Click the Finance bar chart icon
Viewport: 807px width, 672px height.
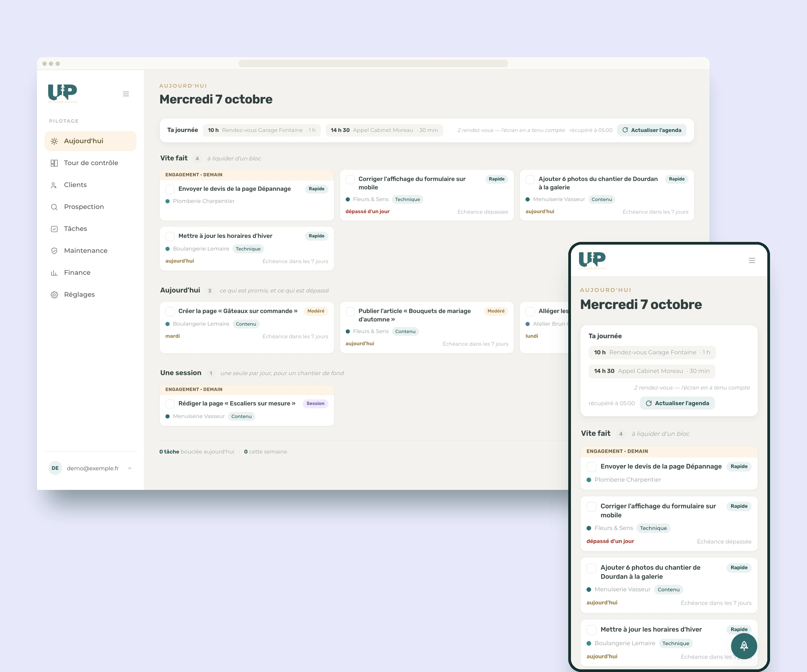tap(54, 272)
